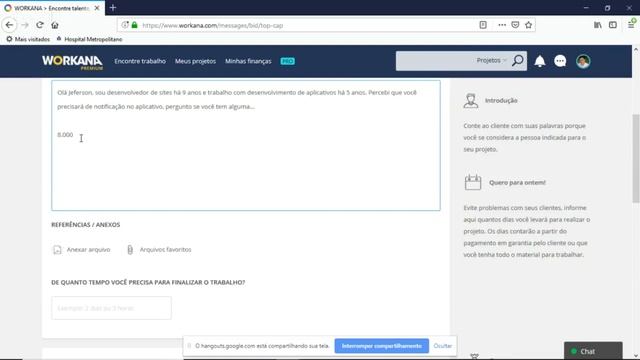Open a new browser tab with plus
This screenshot has width=640, height=360.
coord(113,8)
